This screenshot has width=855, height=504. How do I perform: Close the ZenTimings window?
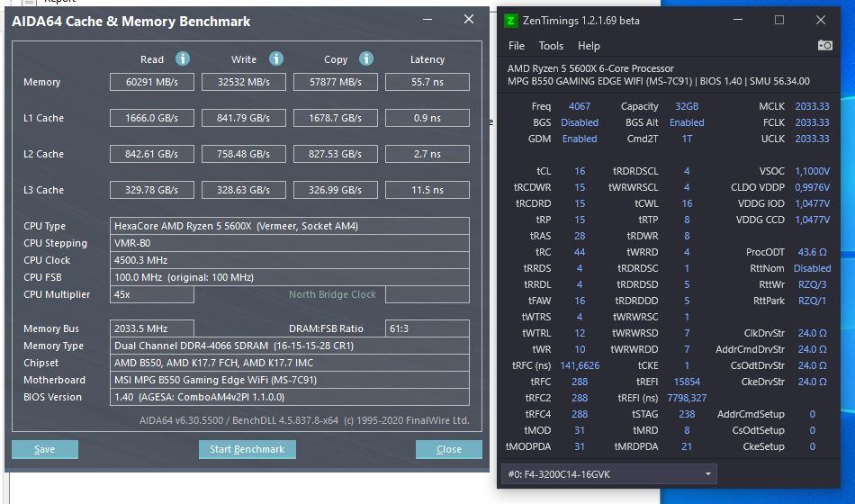coord(821,20)
